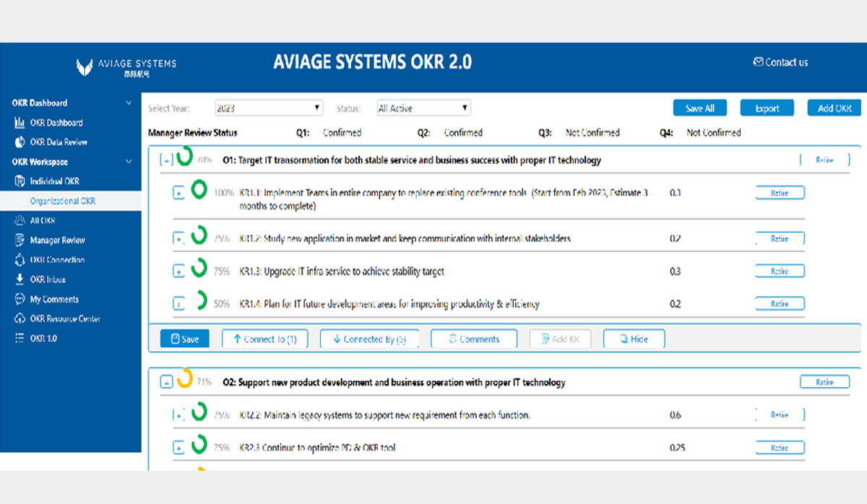Click the OKR Dashboard chart icon
867x504 pixels.
[x=20, y=123]
